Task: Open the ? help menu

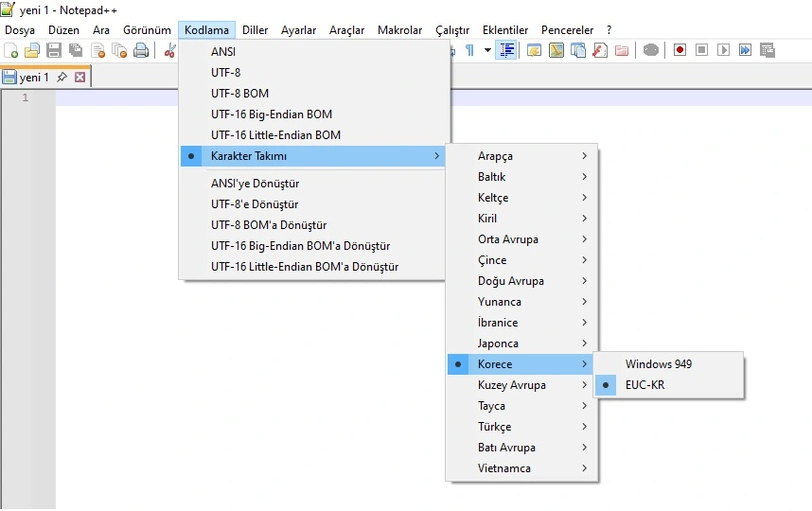Action: (x=609, y=30)
